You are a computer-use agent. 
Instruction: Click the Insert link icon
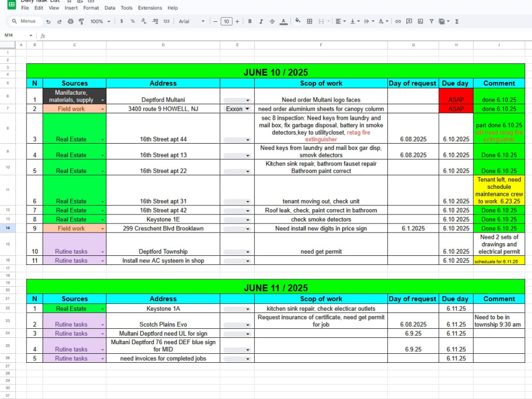click(398, 21)
